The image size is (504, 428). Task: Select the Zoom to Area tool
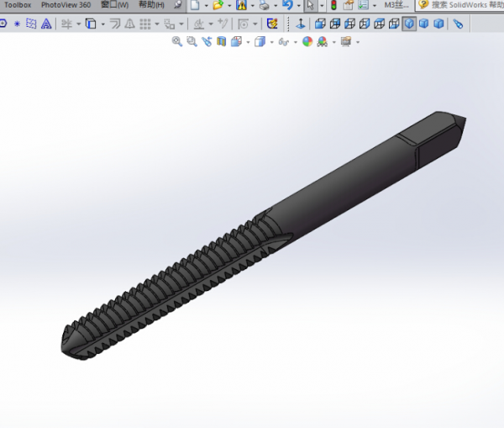click(x=192, y=41)
